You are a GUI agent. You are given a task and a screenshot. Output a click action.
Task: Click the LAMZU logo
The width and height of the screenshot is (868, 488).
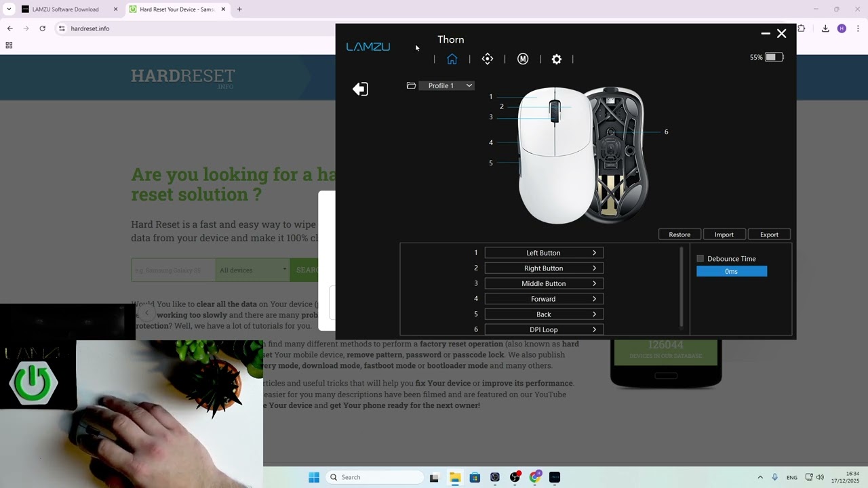pyautogui.click(x=368, y=47)
